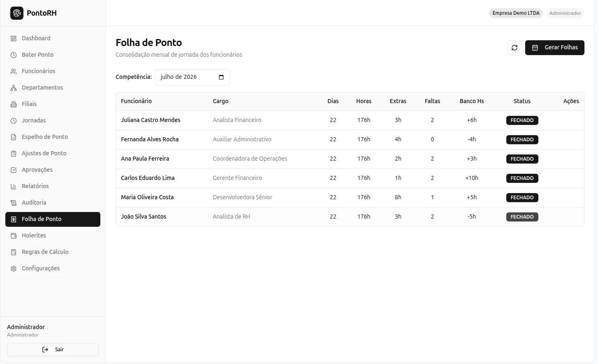Click FECHADO badge in Carlos Eduardo Lima row

[522, 178]
